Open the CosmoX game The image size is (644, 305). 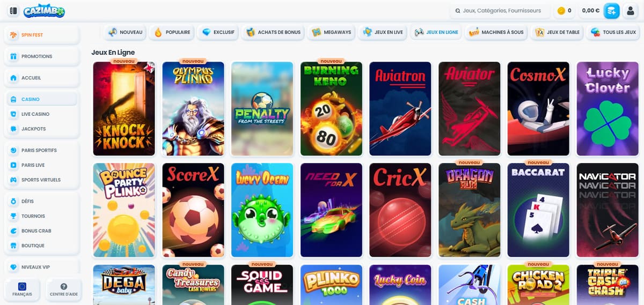point(538,109)
